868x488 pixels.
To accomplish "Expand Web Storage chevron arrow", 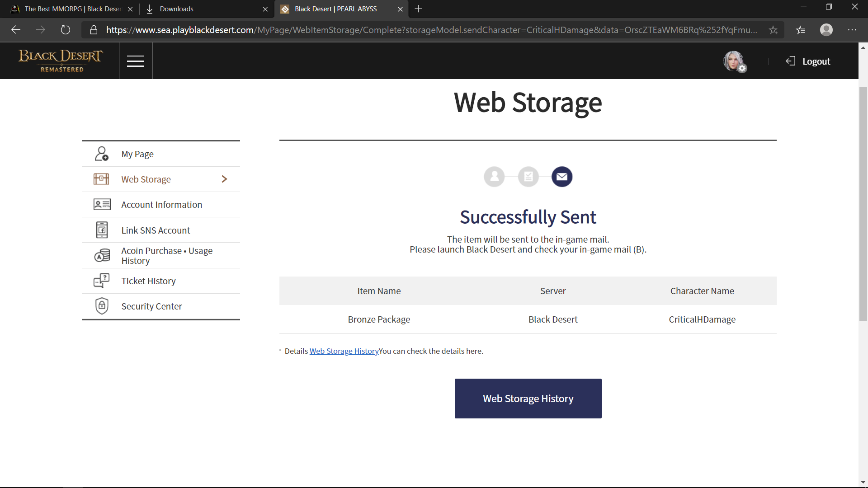I will (224, 179).
